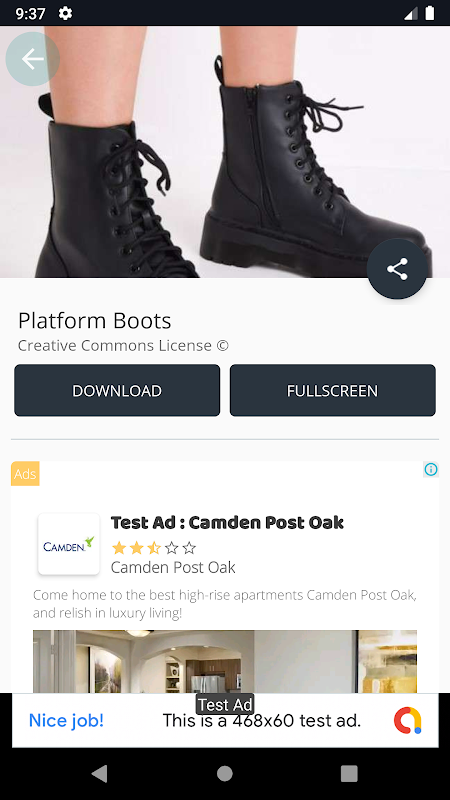Tap Android back navigation button
The width and height of the screenshot is (450, 800).
(x=99, y=773)
